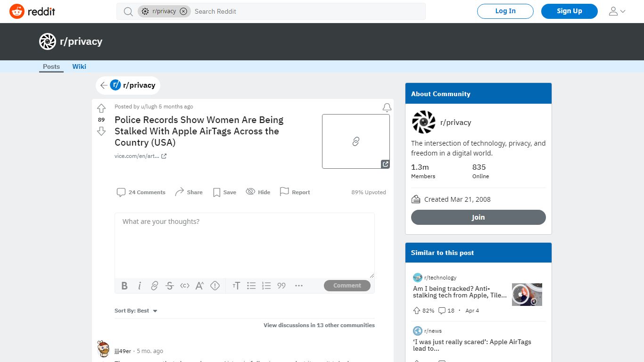
Task: Toggle post notifications bell
Action: 387,108
